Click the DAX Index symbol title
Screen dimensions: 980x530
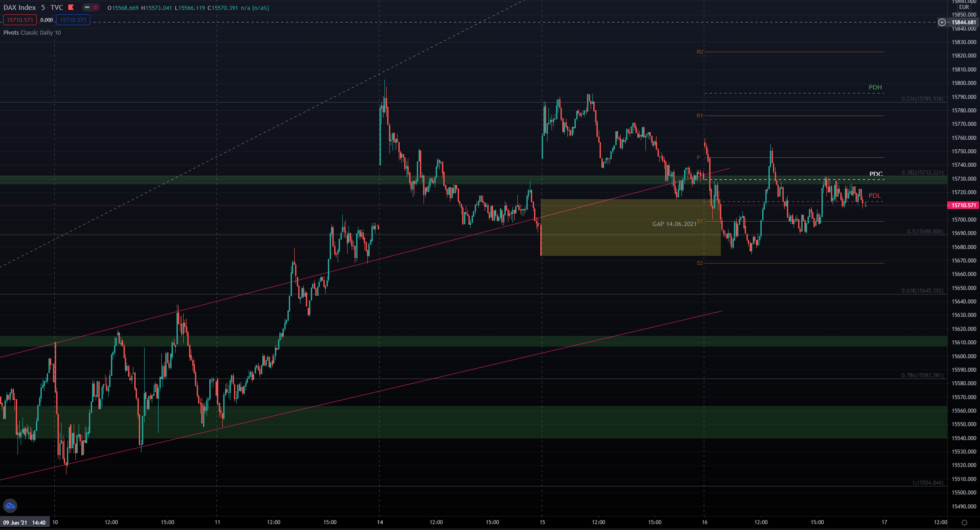20,8
